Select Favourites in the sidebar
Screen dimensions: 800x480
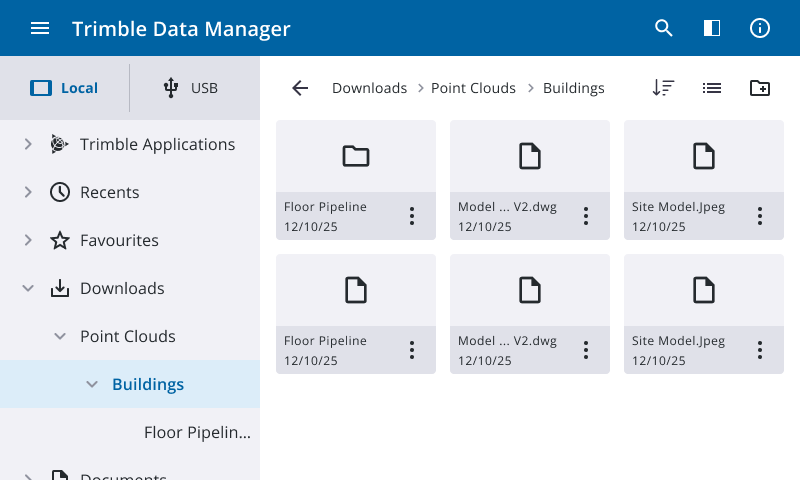(119, 240)
